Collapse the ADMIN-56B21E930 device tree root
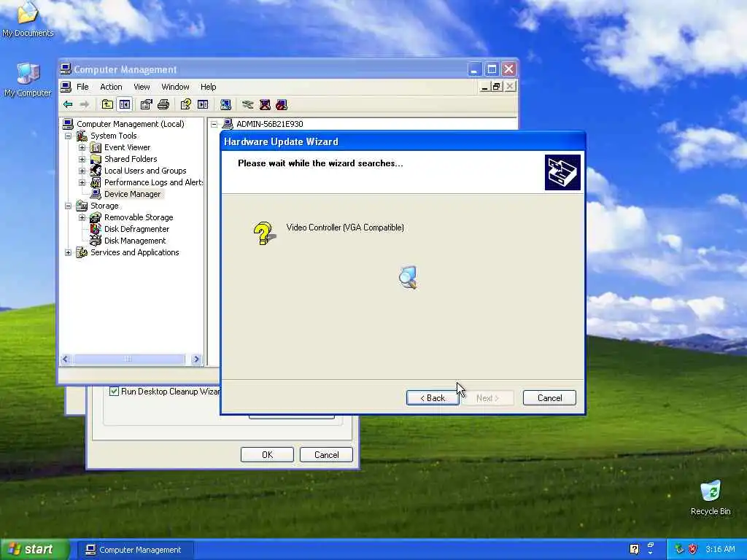This screenshot has height=560, width=747. 214,124
